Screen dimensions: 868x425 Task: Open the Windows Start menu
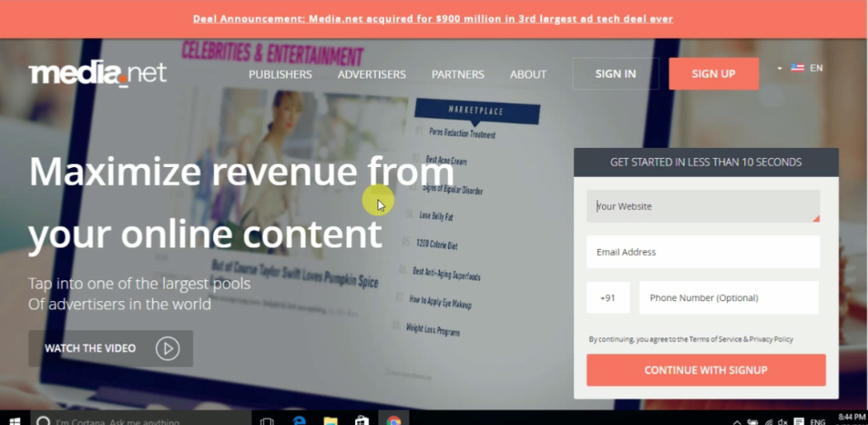point(15,420)
